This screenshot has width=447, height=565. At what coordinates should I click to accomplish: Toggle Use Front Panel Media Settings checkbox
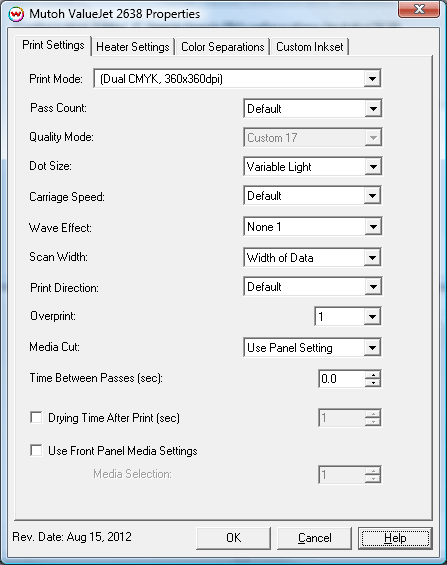[x=36, y=450]
